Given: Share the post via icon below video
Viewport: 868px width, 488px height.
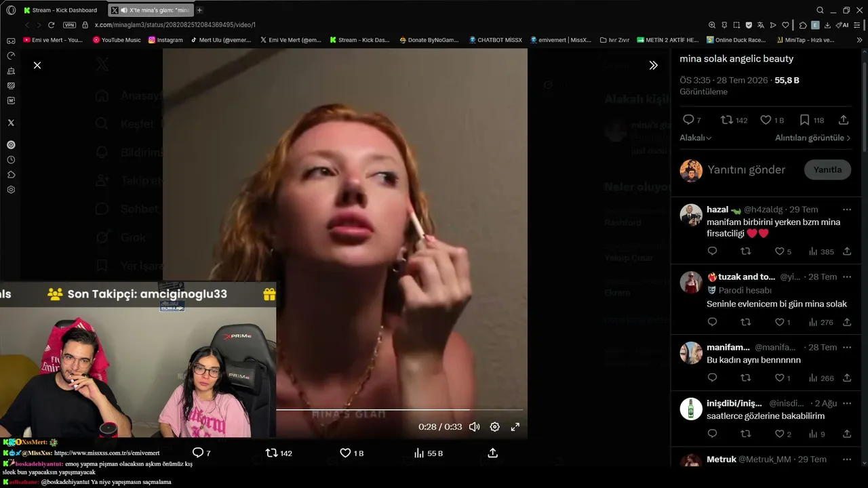Looking at the screenshot, I should [x=493, y=453].
